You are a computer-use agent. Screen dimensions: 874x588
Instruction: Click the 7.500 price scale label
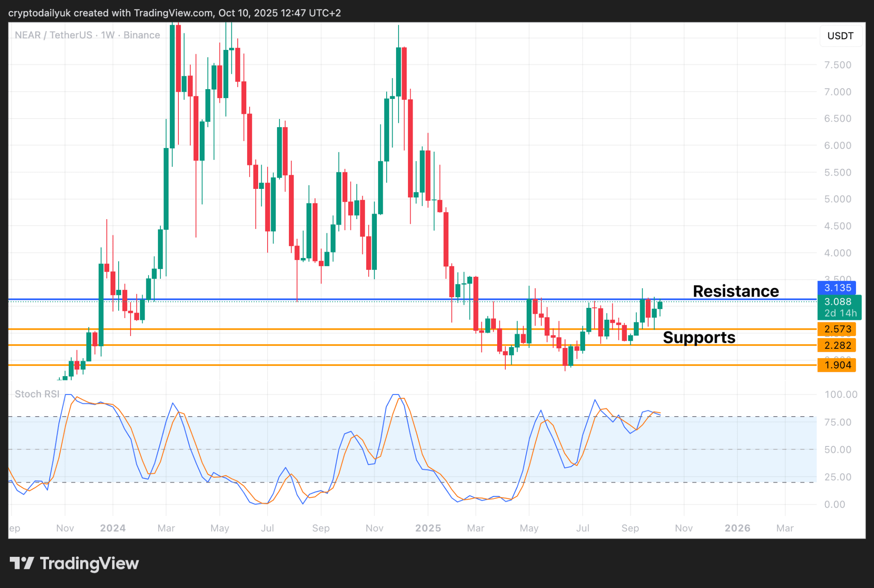pyautogui.click(x=837, y=65)
